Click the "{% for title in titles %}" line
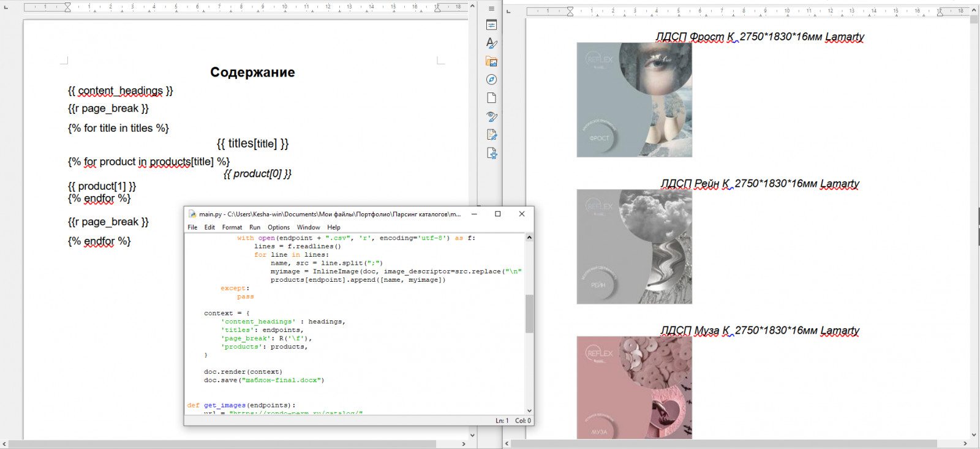Viewport: 980px width, 449px height. point(118,128)
